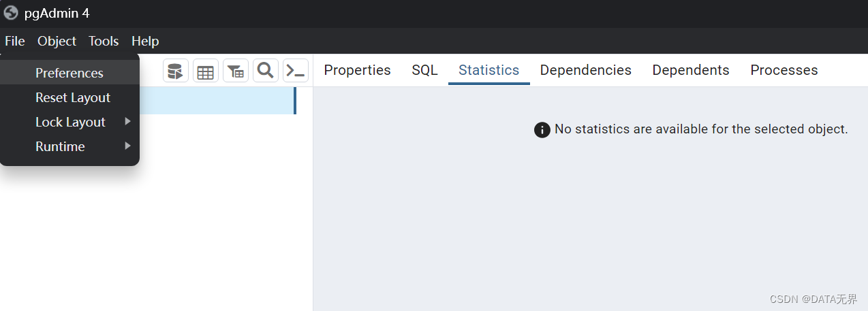Show the Dependents tab
The height and width of the screenshot is (311, 868).
click(690, 70)
